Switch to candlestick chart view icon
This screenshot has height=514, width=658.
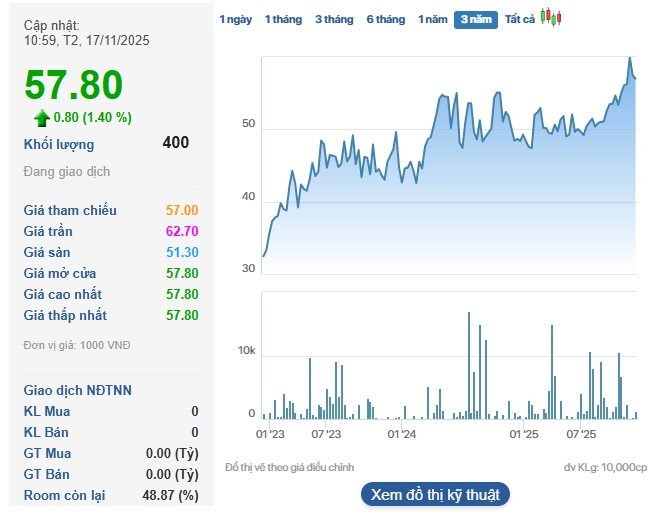pyautogui.click(x=551, y=18)
